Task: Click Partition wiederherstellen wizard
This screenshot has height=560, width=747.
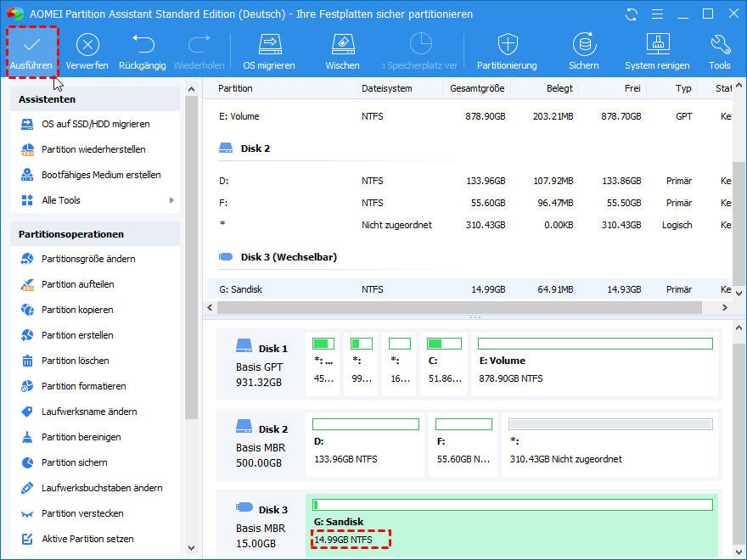Action: point(93,149)
